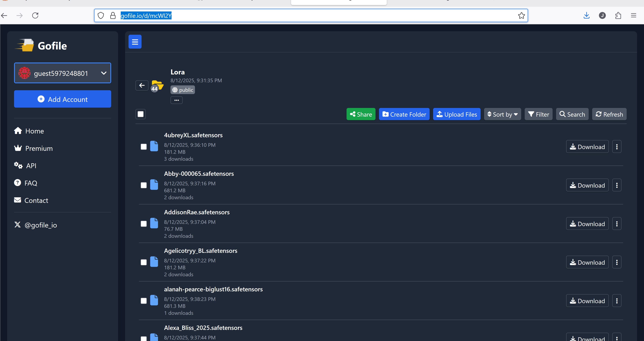Select the alanah-pearce-biglust16.safetensors checkbox

click(143, 301)
